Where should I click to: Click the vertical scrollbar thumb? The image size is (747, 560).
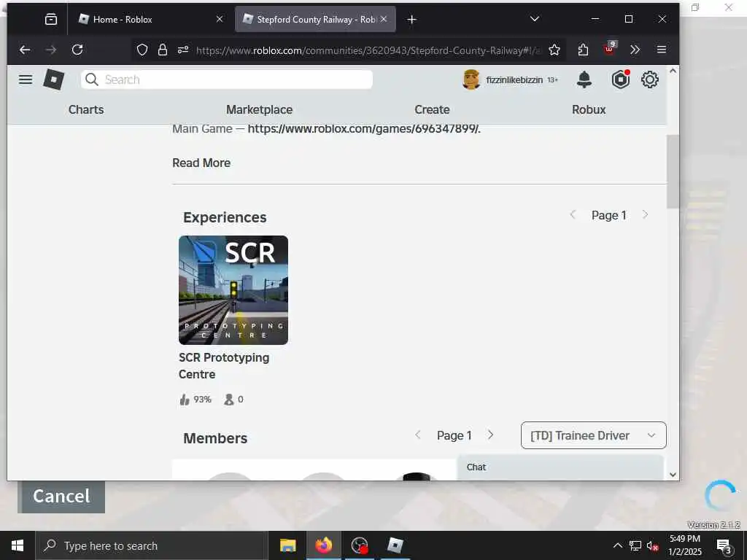pos(673,171)
